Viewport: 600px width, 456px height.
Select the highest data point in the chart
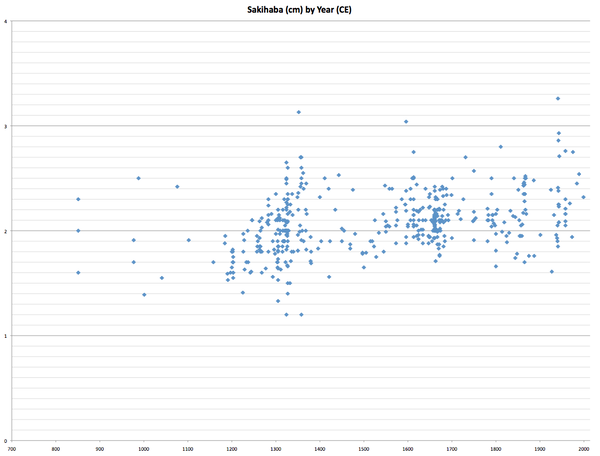(558, 98)
